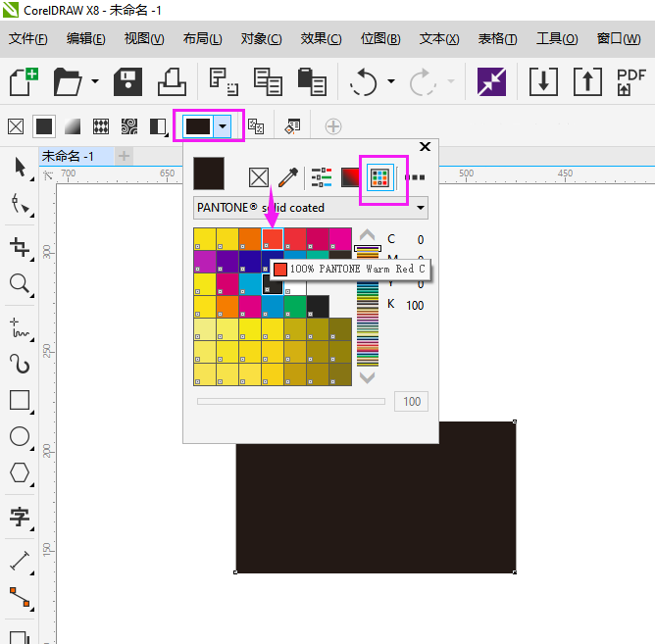The image size is (655, 644).
Task: Open the 编辑(E) menu
Action: pyautogui.click(x=85, y=39)
